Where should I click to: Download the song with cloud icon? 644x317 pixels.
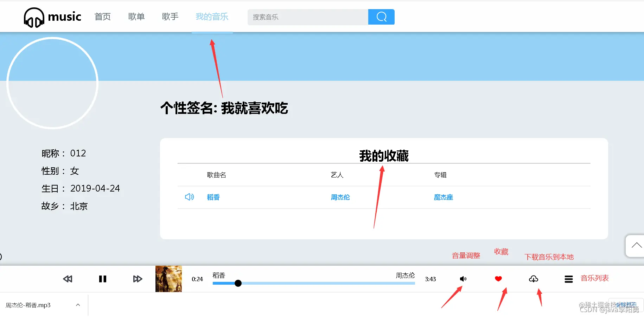click(534, 279)
